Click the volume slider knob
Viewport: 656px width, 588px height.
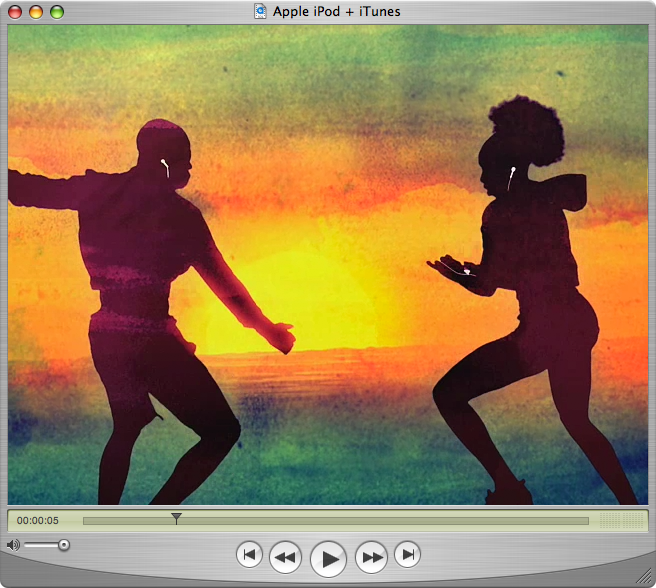[x=64, y=545]
